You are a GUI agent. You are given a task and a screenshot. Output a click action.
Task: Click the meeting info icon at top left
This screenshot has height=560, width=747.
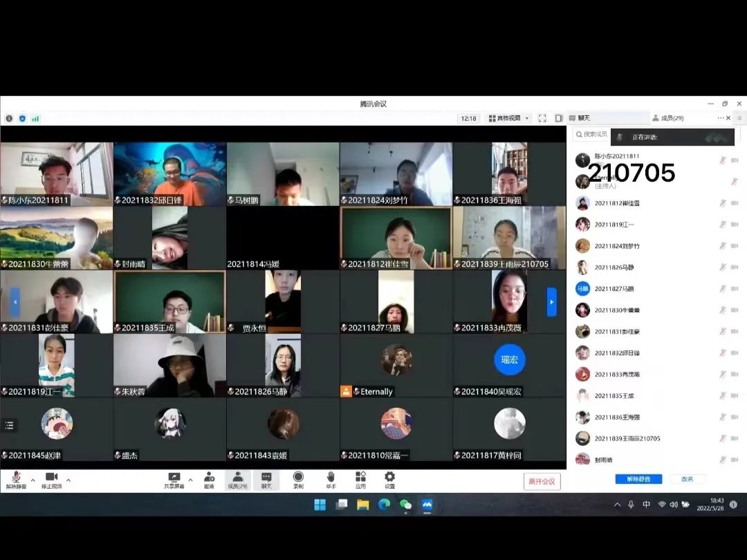pyautogui.click(x=9, y=118)
